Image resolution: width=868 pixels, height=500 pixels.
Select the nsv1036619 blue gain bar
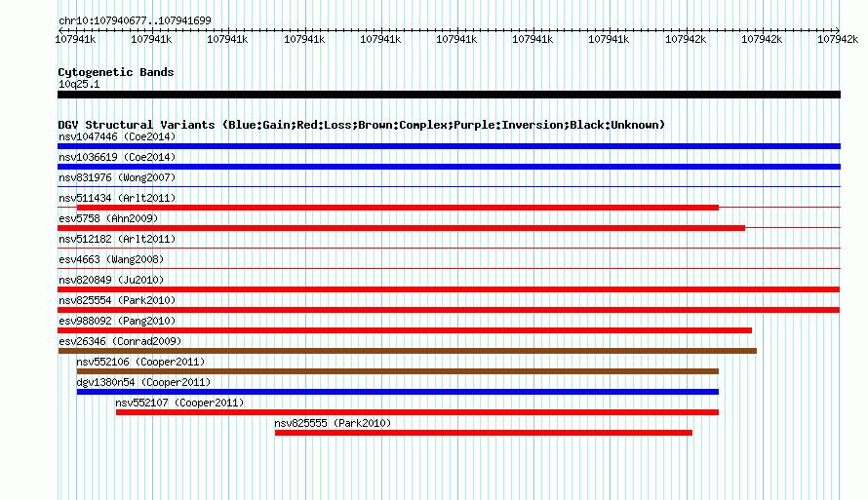[449, 167]
